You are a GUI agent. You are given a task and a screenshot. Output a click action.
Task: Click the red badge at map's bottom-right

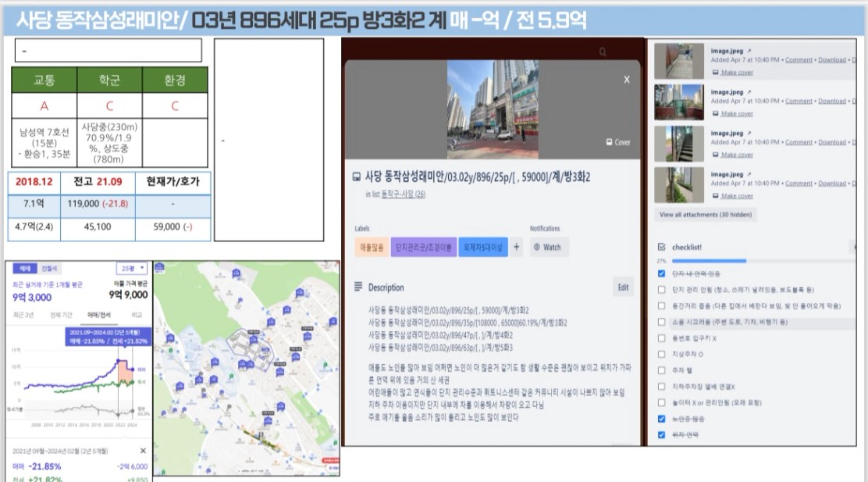click(330, 461)
